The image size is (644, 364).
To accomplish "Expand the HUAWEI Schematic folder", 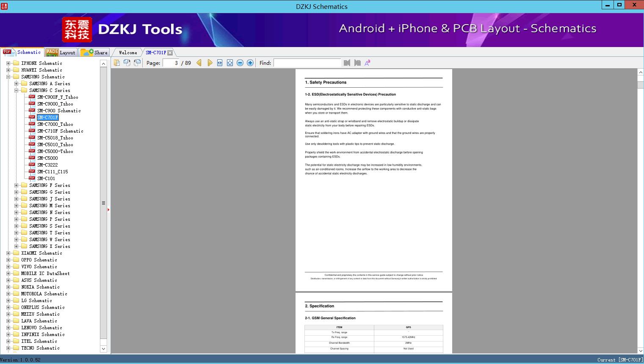I will click(x=8, y=70).
